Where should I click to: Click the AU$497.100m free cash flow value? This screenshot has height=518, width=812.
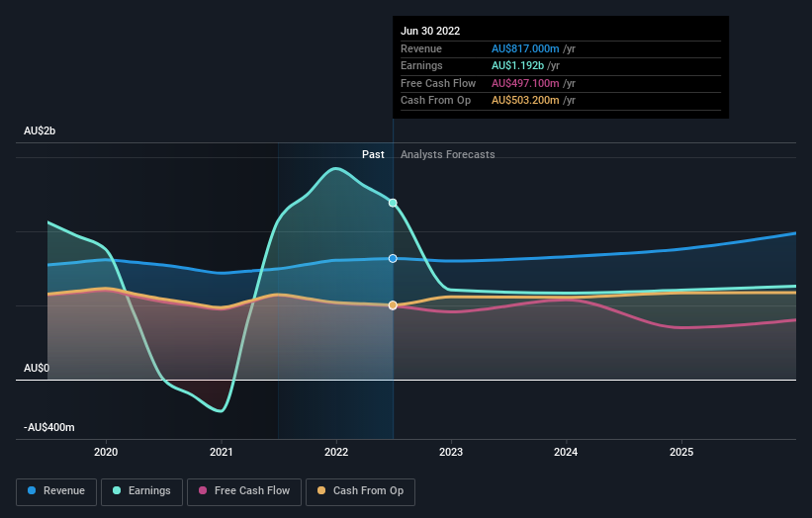(x=525, y=83)
